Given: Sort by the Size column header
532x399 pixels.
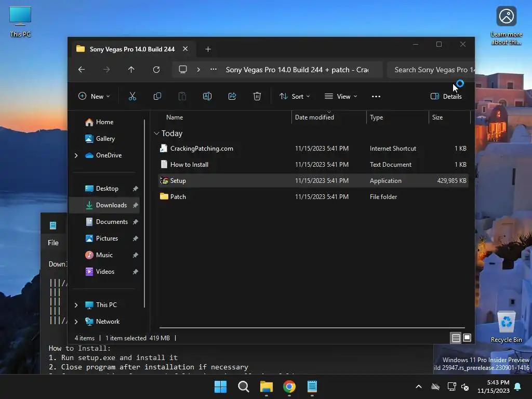Looking at the screenshot, I should (437, 117).
